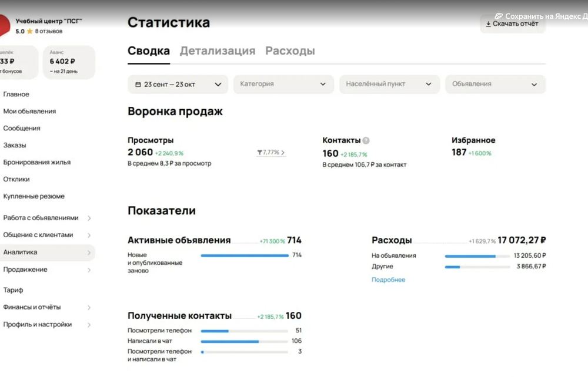Click the Новые и опубликованные заново progress bar
The image size is (588, 377).
tap(245, 255)
